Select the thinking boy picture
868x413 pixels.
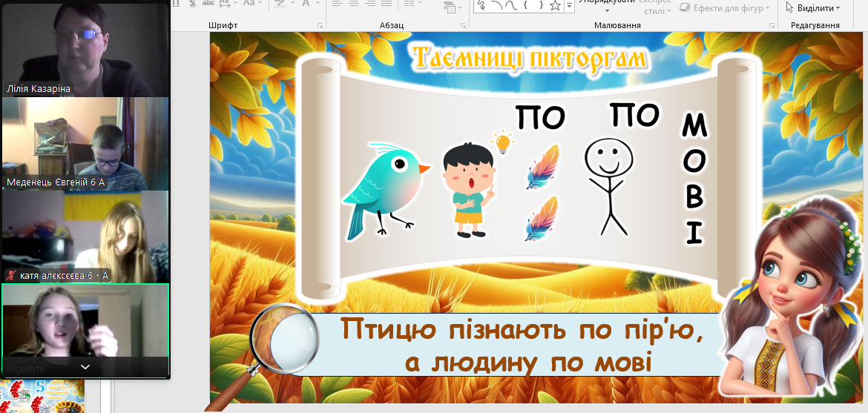pyautogui.click(x=470, y=191)
